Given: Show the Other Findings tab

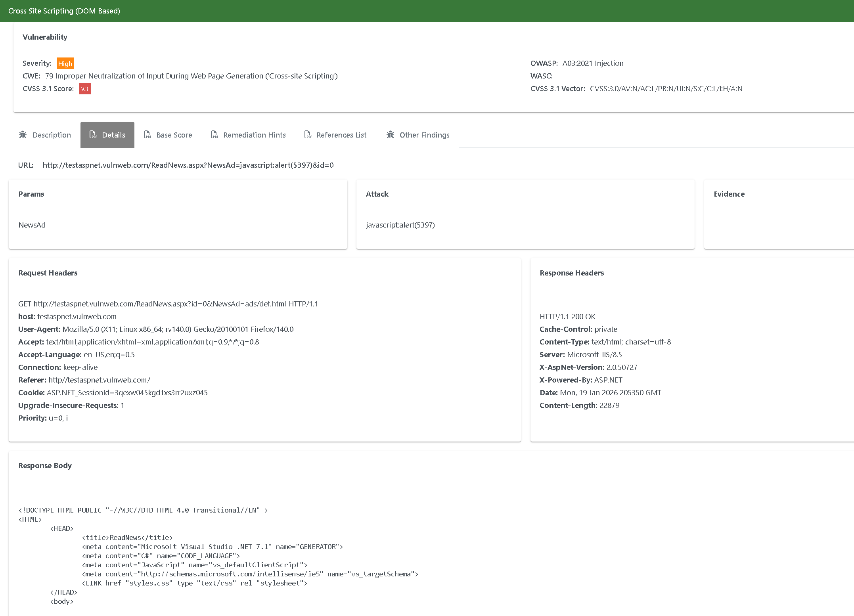Looking at the screenshot, I should (424, 135).
